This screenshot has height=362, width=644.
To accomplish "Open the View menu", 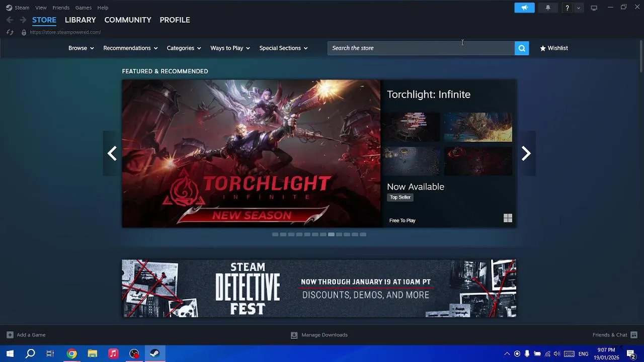I will pos(41,8).
